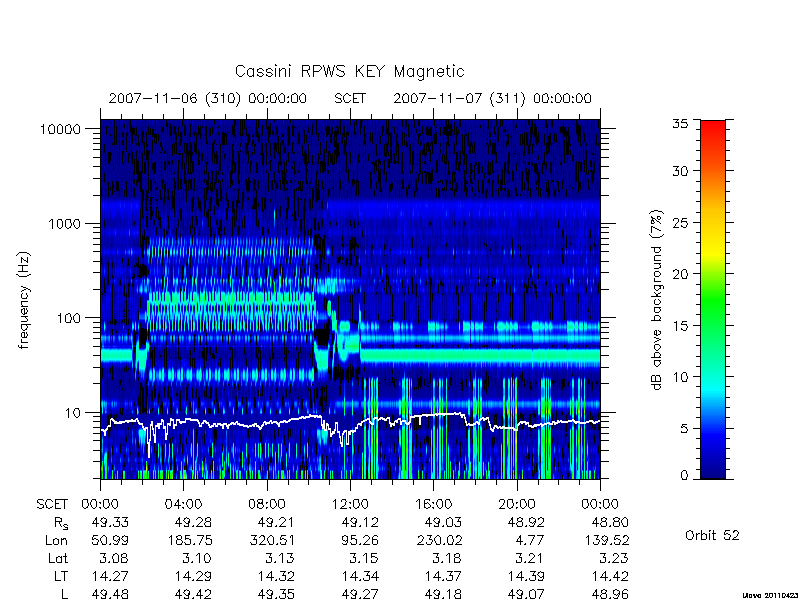
Task: Click Rs value 49.03
Action: tap(443, 522)
